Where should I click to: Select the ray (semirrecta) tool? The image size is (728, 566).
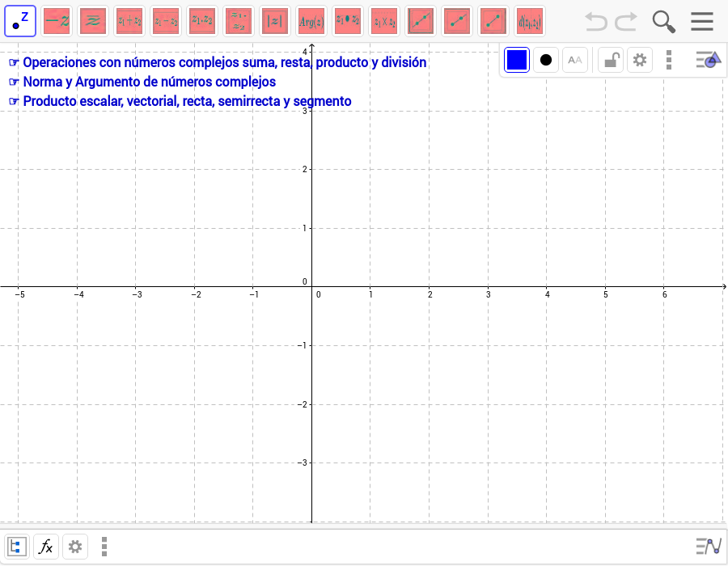point(457,21)
